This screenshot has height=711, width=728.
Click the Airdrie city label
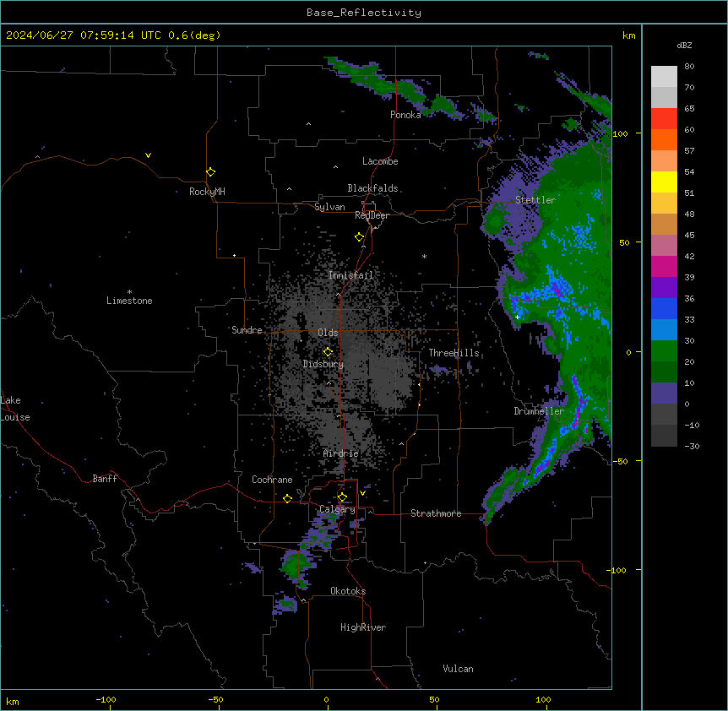coord(341,453)
